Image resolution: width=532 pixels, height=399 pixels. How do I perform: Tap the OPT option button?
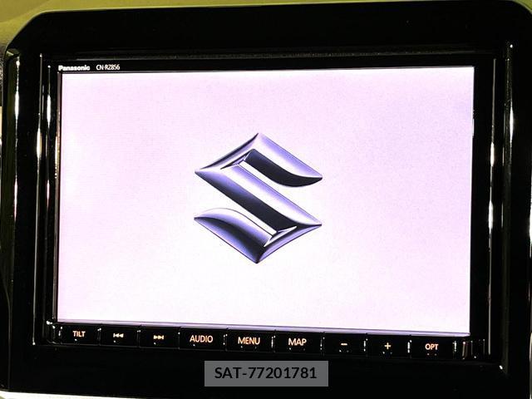431,347
